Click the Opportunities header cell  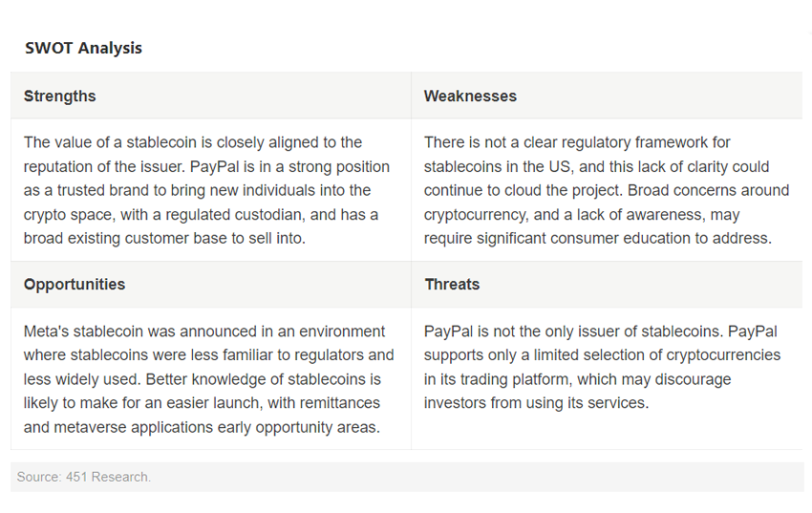click(x=211, y=284)
